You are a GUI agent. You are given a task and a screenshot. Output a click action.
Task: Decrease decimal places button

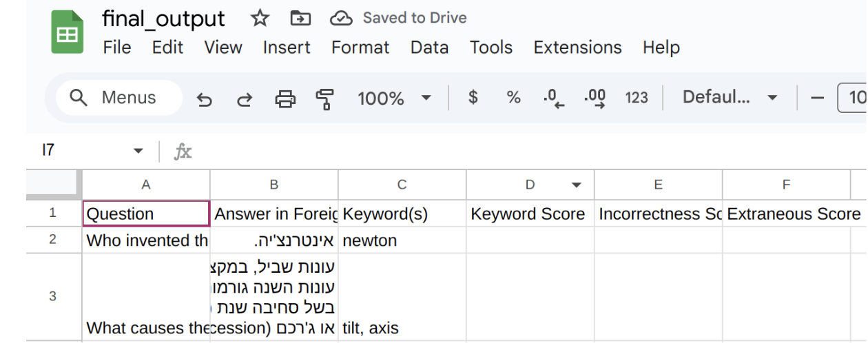point(553,98)
